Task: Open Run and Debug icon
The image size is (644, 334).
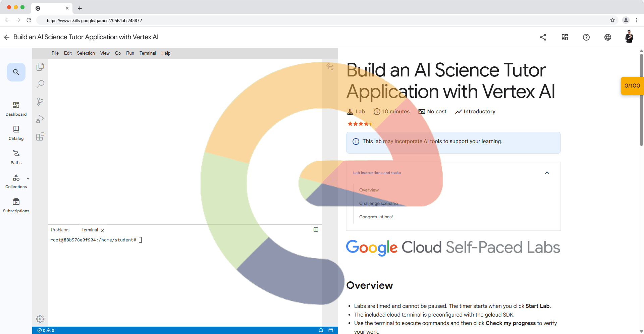Action: tap(40, 119)
